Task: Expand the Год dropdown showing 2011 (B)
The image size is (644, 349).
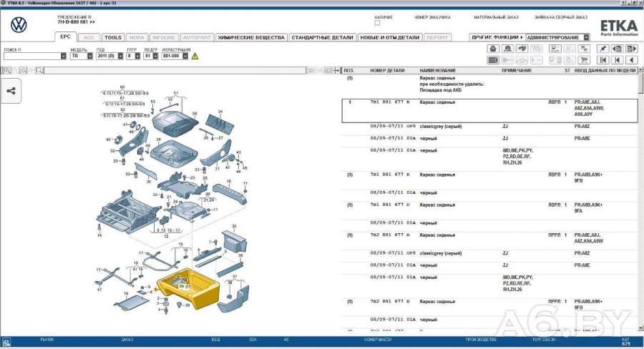Action: coord(120,56)
